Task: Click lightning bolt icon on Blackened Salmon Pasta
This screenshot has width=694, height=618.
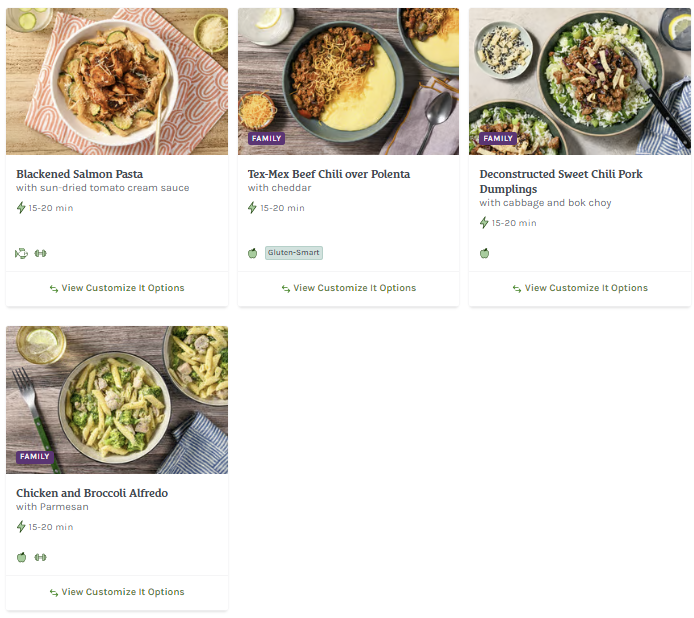Action: pos(21,208)
